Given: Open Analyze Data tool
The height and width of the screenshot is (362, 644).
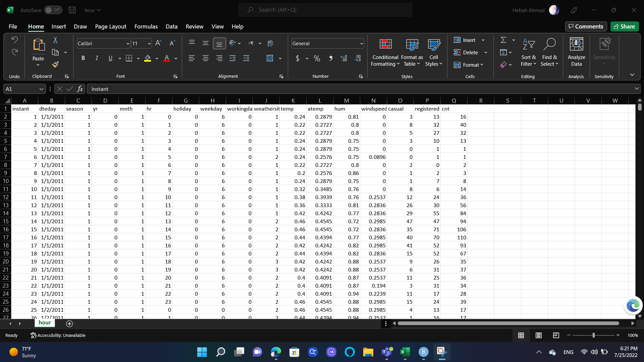Looking at the screenshot, I should [x=576, y=52].
